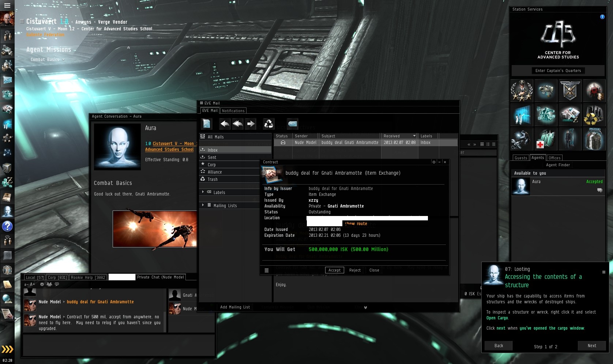Click the station info icon
The image size is (613, 364).
tap(602, 17)
